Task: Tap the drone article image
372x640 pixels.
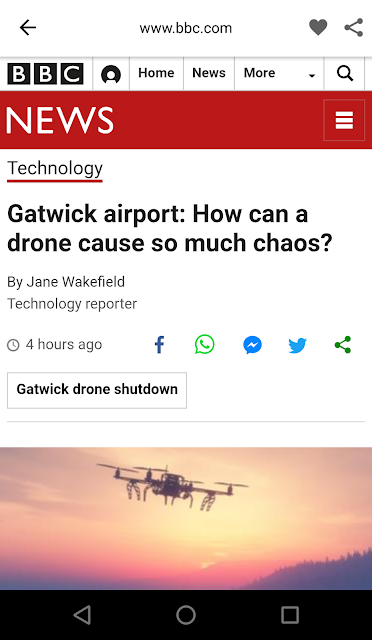Action: (x=186, y=518)
